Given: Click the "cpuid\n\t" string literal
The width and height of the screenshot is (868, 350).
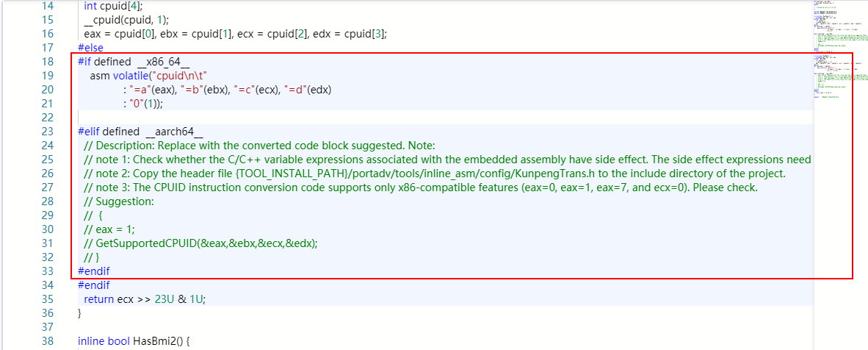Looking at the screenshot, I should [x=178, y=76].
